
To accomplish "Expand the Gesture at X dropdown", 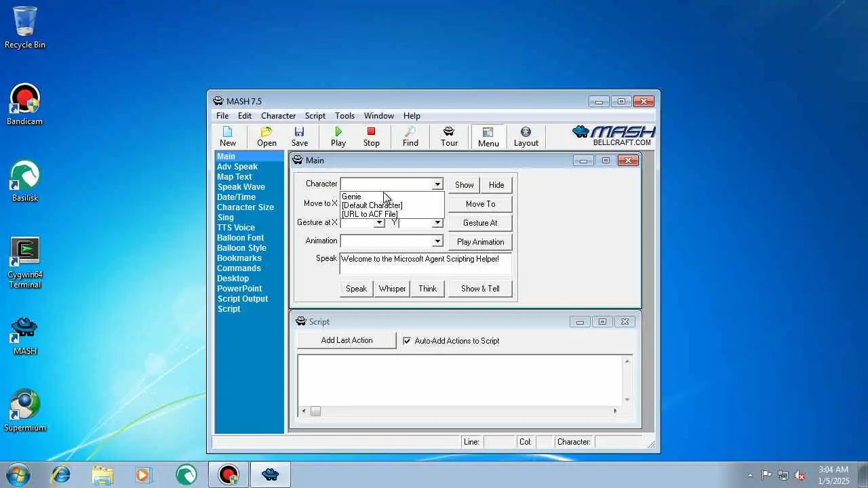I will click(379, 222).
